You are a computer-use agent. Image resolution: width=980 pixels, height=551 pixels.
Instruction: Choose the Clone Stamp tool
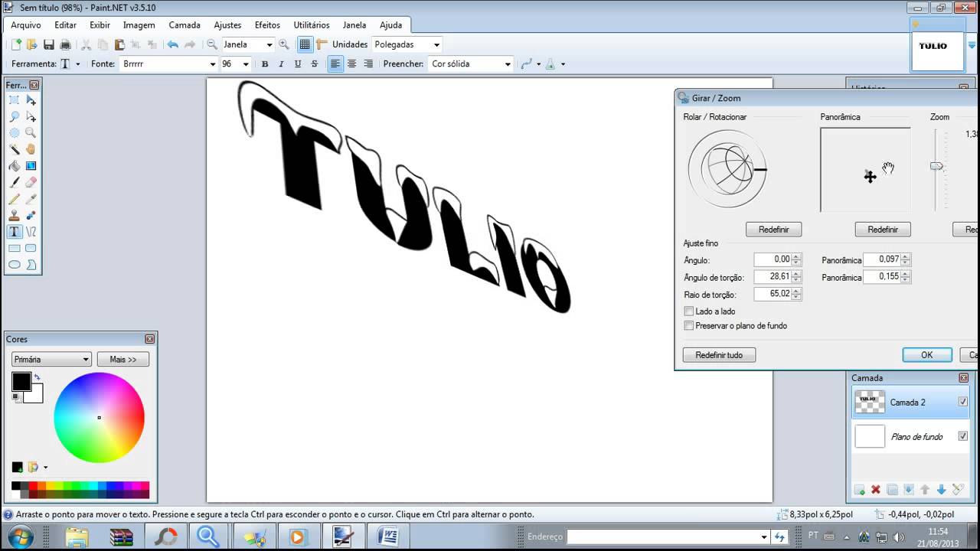pyautogui.click(x=15, y=216)
